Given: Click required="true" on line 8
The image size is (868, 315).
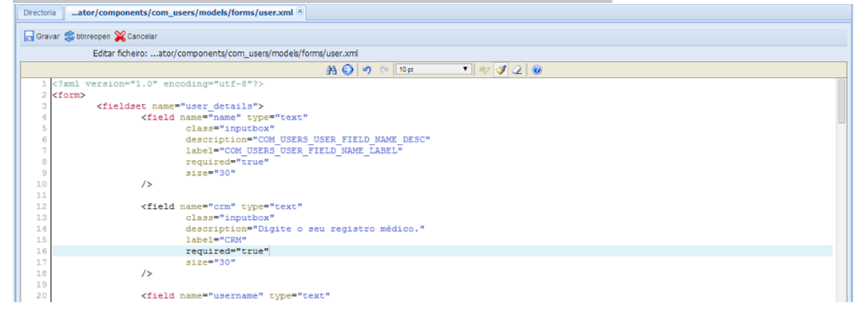Looking at the screenshot, I should [228, 161].
